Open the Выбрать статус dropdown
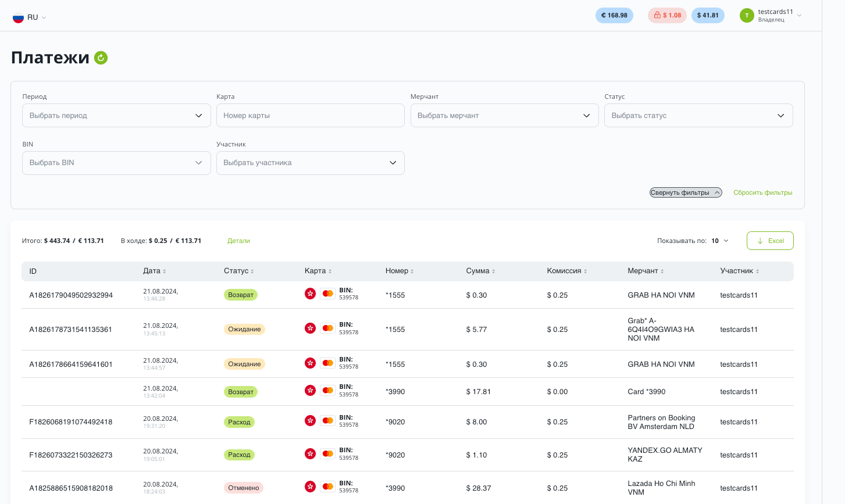Viewport: 845px width, 504px height. [x=698, y=115]
